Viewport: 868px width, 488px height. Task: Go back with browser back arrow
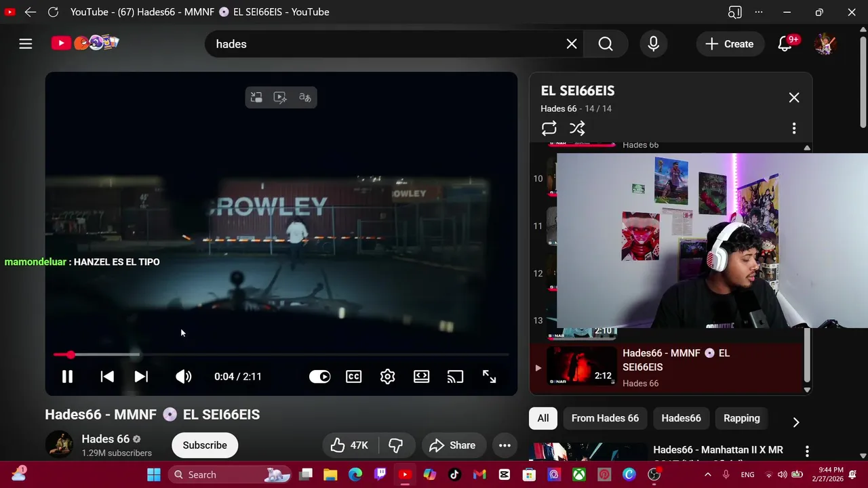pos(30,12)
